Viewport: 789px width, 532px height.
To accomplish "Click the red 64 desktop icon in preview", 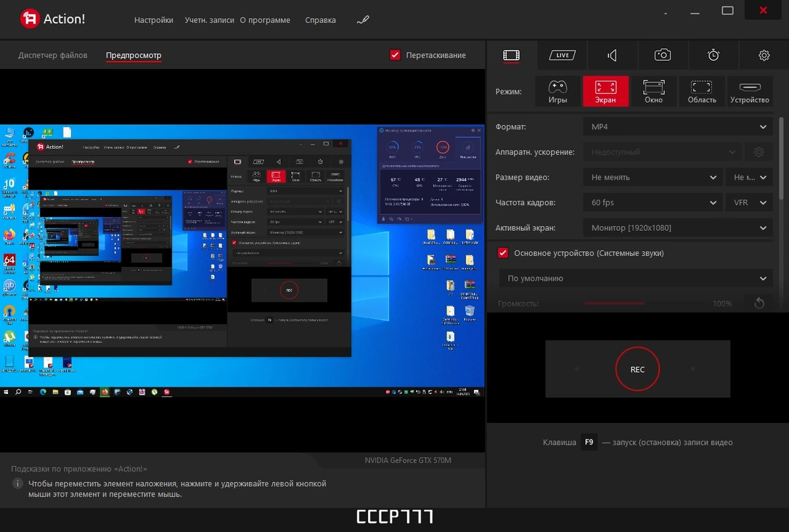I will pos(9,261).
